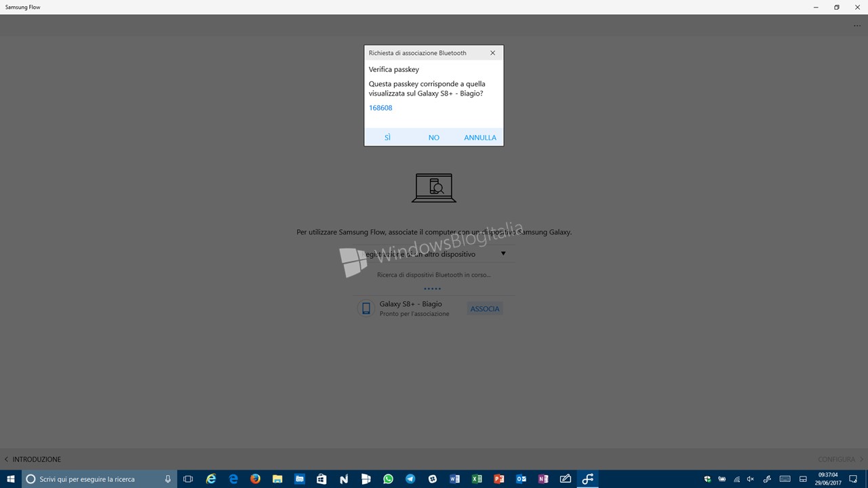Launch Internet Explorer from taskbar

[x=211, y=479]
